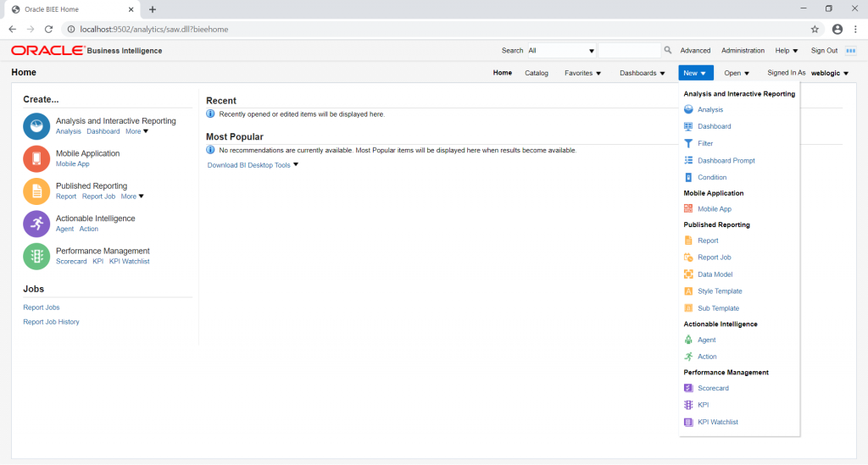Reload the page in the browser

[48, 30]
